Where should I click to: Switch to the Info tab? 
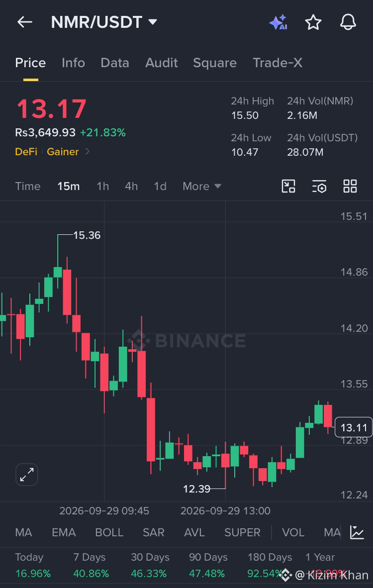click(73, 63)
